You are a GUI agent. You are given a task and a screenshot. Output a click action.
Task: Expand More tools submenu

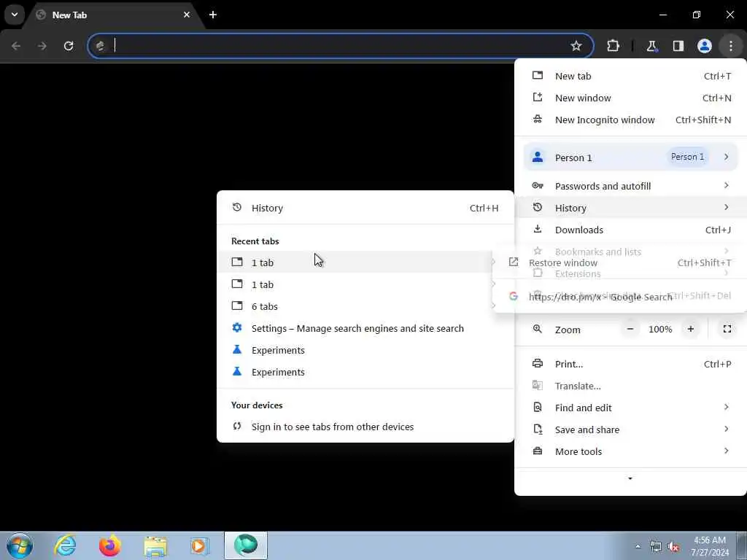click(630, 452)
